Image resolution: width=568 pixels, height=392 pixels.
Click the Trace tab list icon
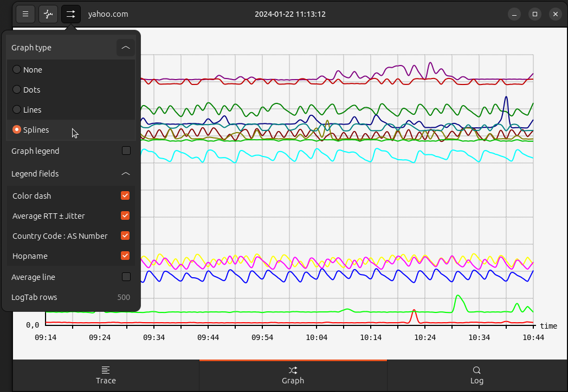tap(106, 370)
